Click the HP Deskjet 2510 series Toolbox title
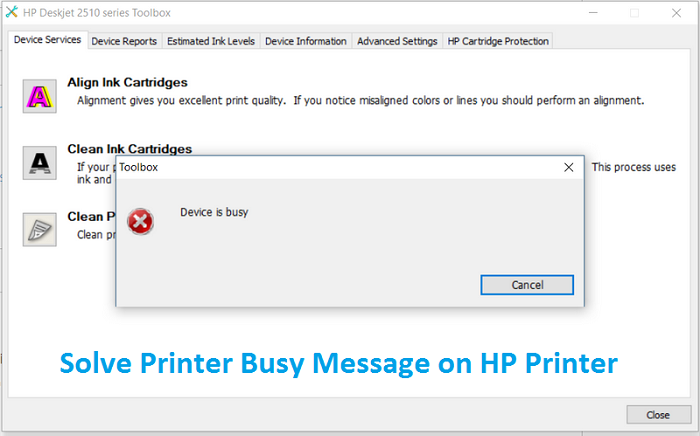Image resolution: width=700 pixels, height=436 pixels. (x=97, y=13)
